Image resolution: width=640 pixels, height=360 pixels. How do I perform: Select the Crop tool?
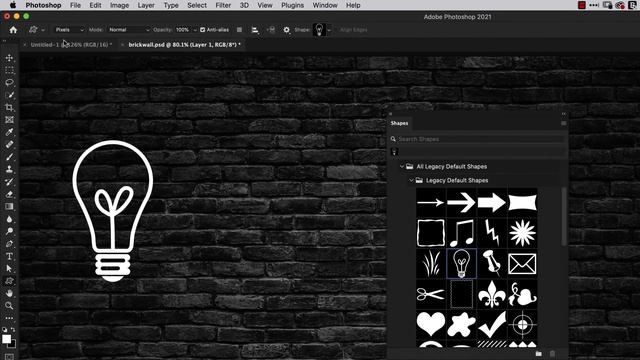point(9,107)
